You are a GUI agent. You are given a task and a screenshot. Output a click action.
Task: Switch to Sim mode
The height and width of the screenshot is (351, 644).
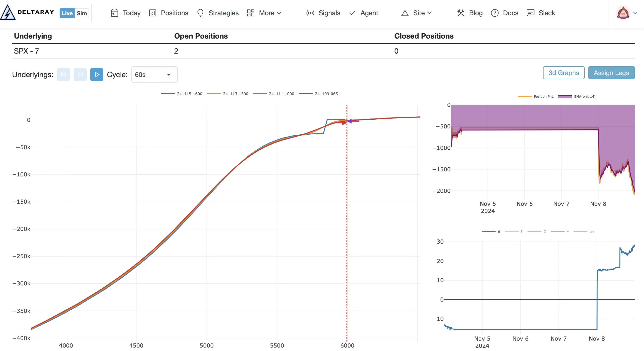click(x=82, y=13)
